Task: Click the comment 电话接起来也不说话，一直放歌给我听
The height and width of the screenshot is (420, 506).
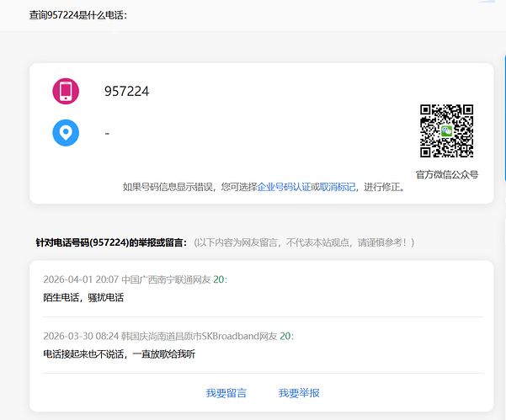Action: pos(119,354)
